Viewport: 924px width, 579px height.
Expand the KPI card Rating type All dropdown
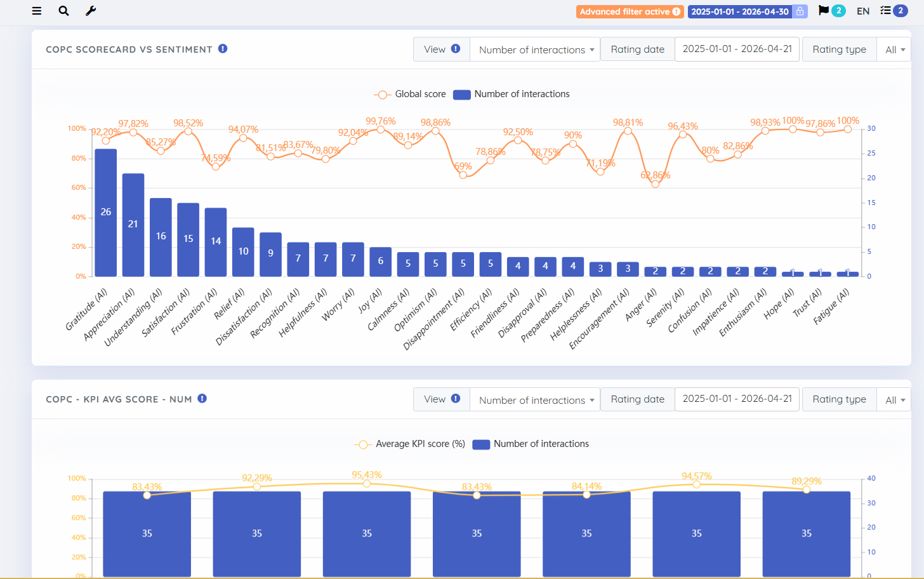894,400
